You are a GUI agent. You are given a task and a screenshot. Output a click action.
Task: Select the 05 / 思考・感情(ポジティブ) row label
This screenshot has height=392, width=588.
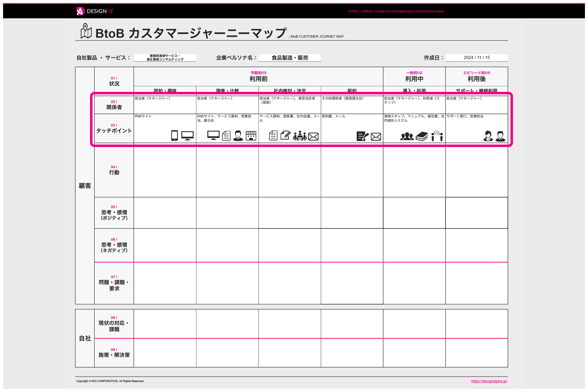[x=114, y=213]
